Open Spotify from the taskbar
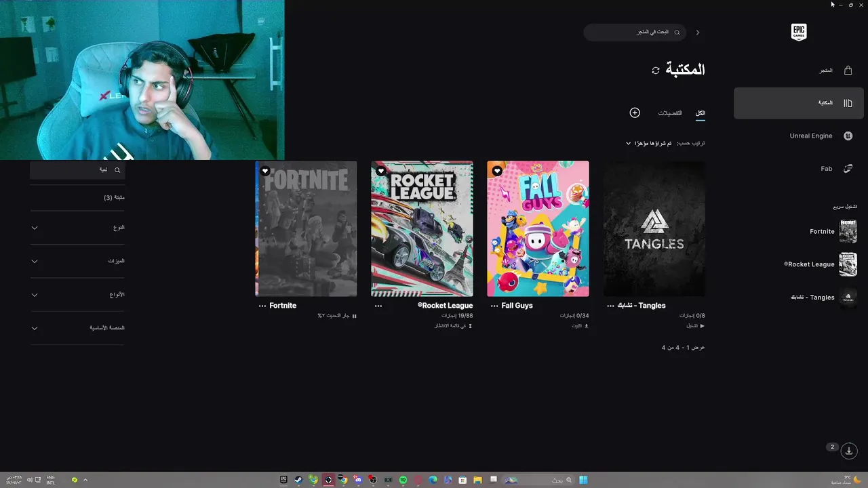 (x=403, y=480)
